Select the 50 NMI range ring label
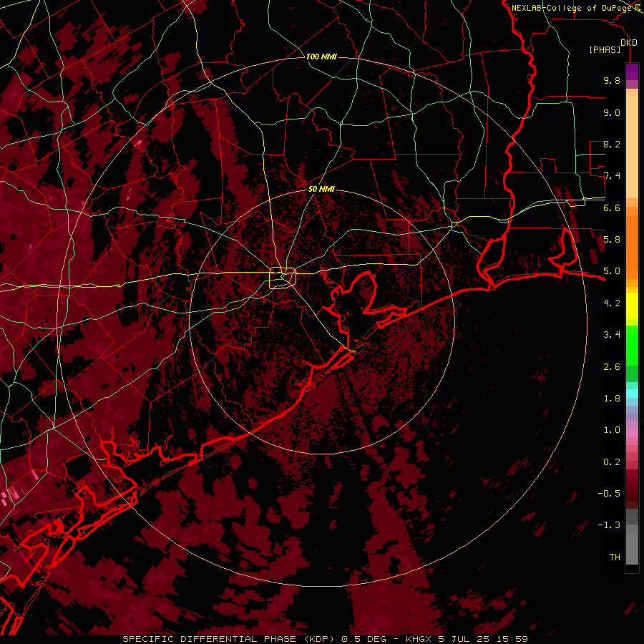This screenshot has width=644, height=644. 321,189
